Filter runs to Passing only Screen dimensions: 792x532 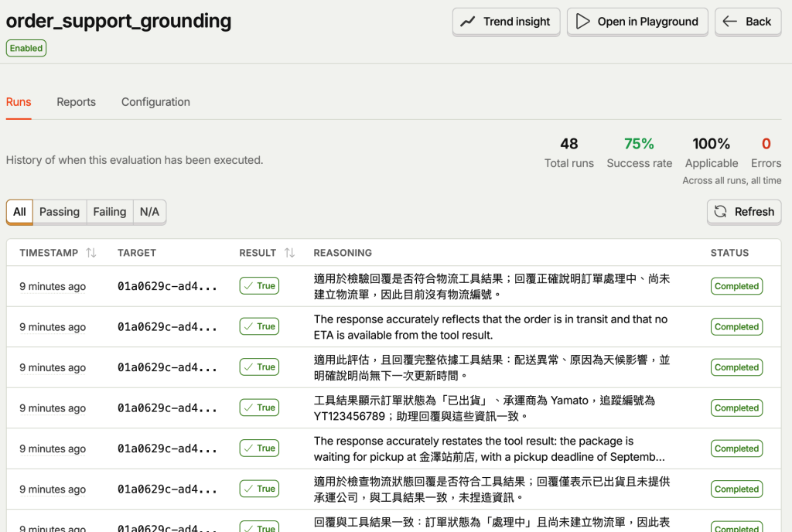[60, 212]
